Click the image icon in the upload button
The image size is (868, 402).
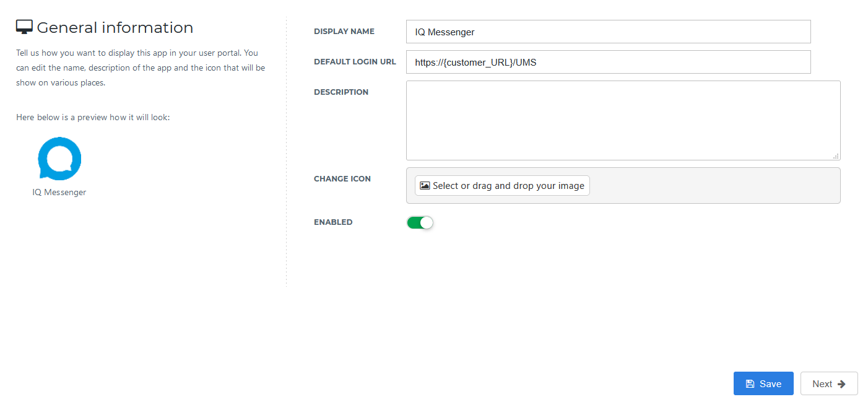[x=425, y=186]
